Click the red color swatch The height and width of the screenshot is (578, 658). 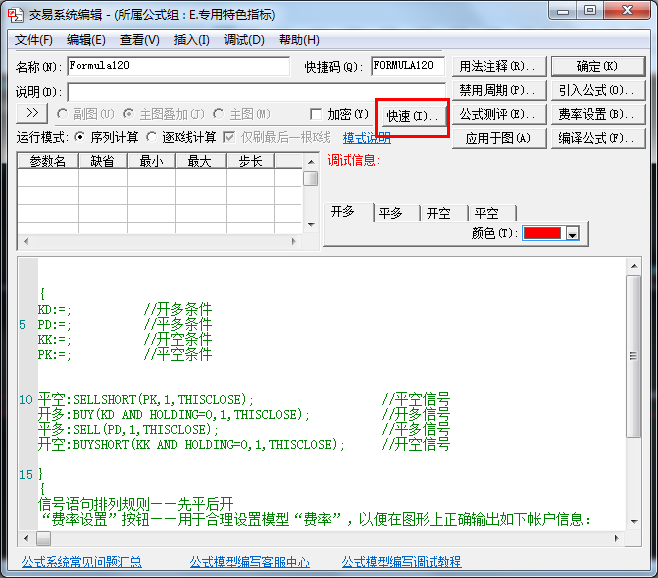pyautogui.click(x=542, y=233)
